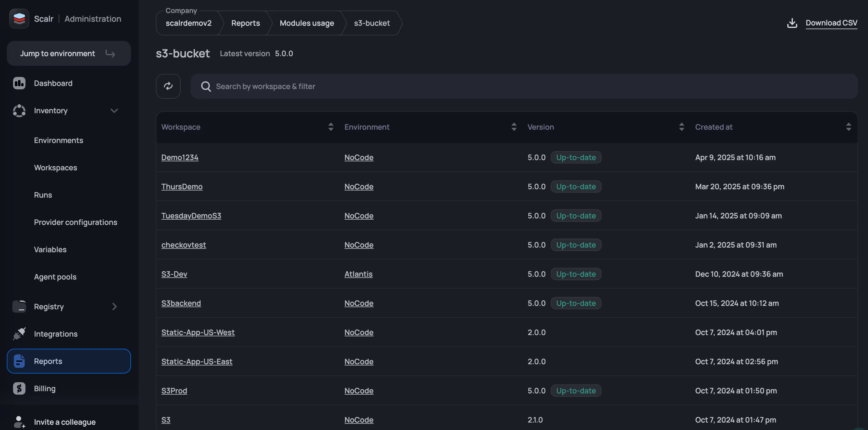
Task: Click the Jump to environment arrow icon
Action: pyautogui.click(x=110, y=54)
